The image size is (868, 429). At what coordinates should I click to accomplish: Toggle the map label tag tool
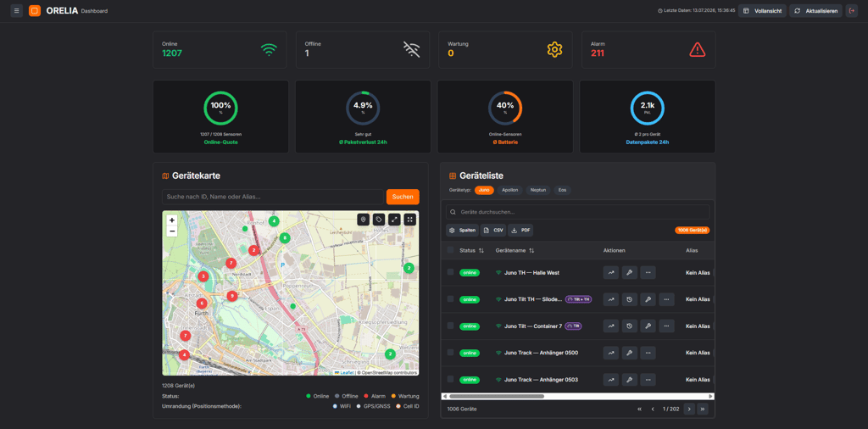point(379,220)
